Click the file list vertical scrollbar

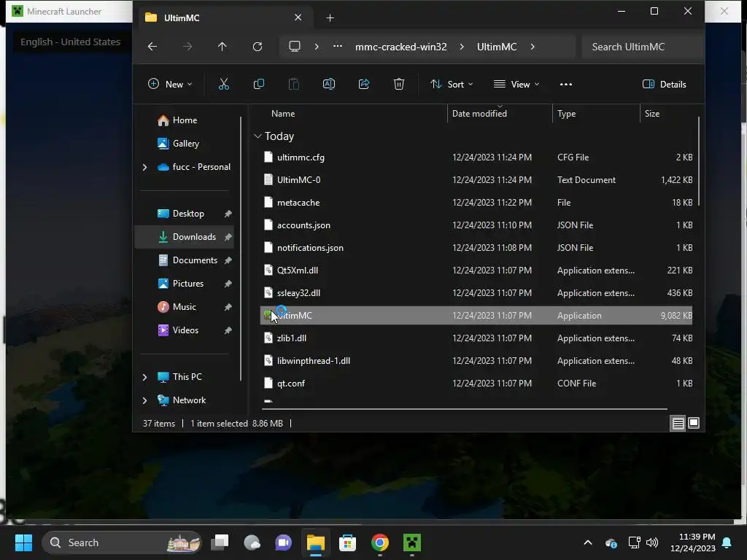click(698, 162)
